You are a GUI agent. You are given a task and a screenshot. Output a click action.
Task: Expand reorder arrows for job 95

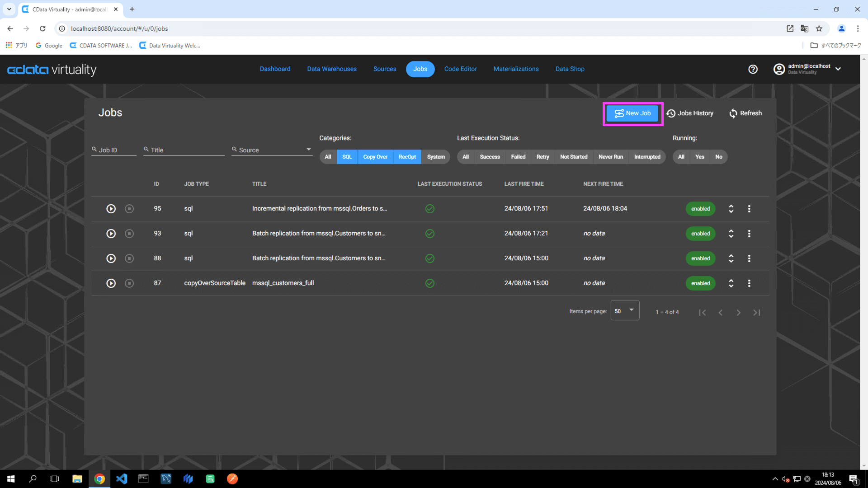(731, 209)
